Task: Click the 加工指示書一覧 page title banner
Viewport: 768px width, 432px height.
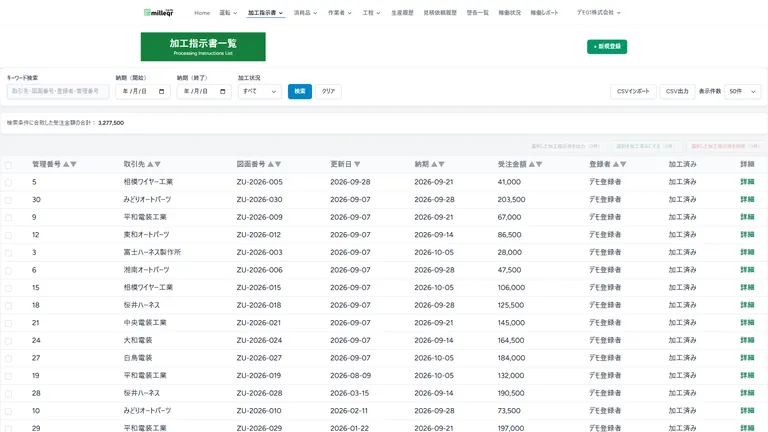Action: click(203, 47)
